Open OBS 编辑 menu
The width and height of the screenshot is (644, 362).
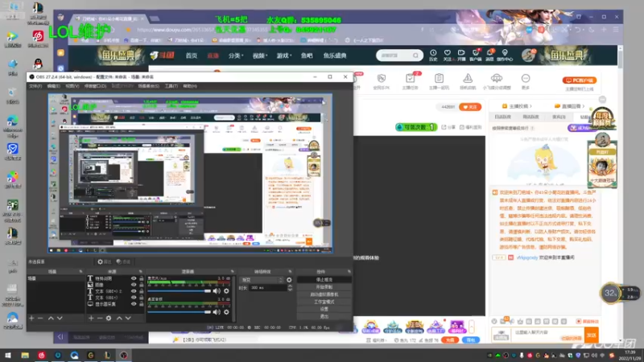click(53, 86)
